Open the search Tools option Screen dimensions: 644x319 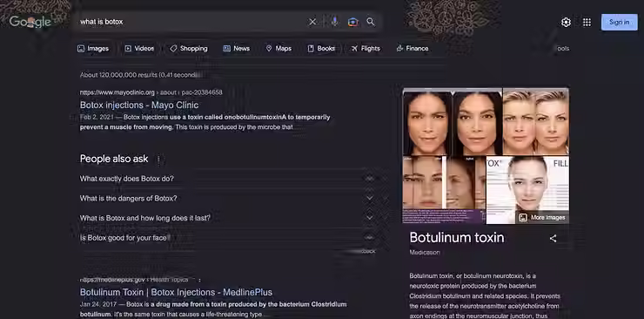coord(562,49)
